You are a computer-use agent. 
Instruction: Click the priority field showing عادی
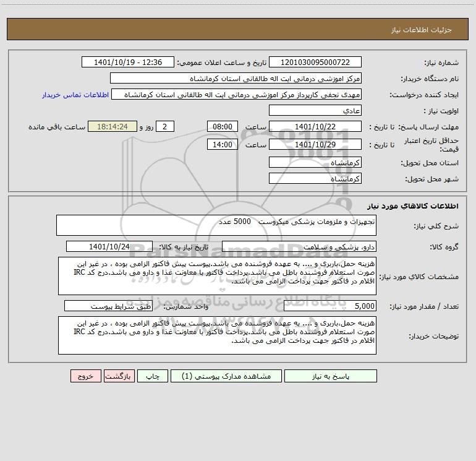(x=315, y=110)
